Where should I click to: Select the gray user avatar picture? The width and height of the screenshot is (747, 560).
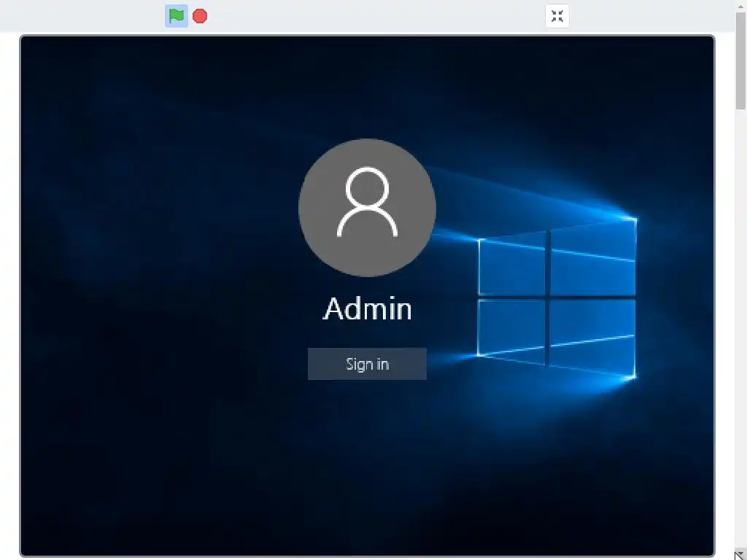[367, 208]
